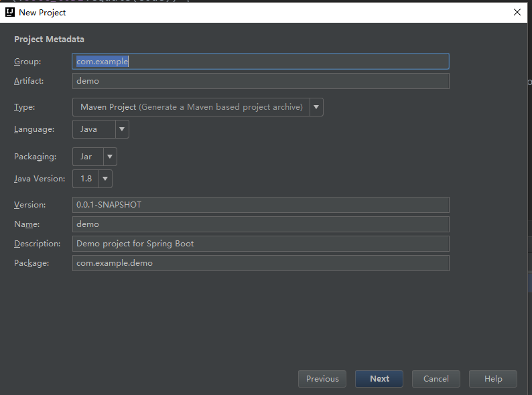The image size is (532, 395).
Task: Open Help for this dialog
Action: point(493,379)
